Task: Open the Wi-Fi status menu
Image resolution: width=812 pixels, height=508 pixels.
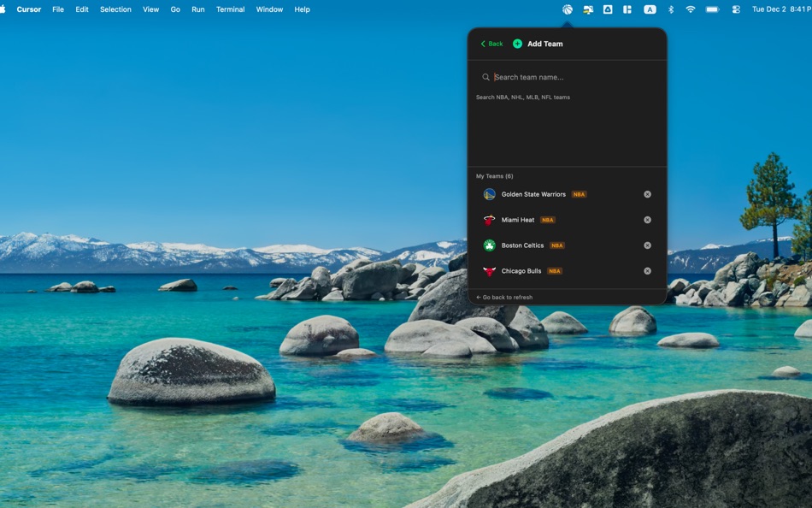Action: pos(691,9)
